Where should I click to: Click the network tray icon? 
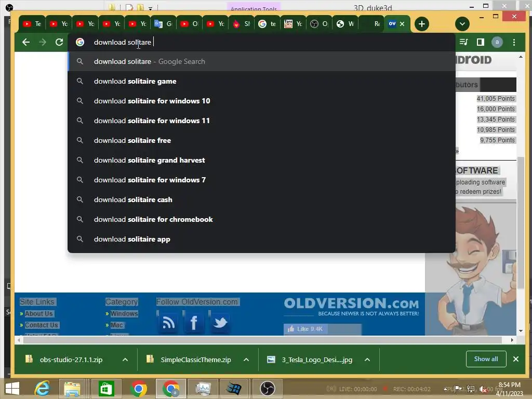click(471, 389)
